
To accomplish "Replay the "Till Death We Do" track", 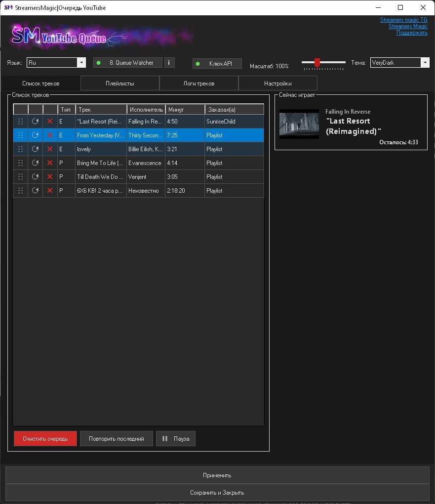I will [35, 176].
